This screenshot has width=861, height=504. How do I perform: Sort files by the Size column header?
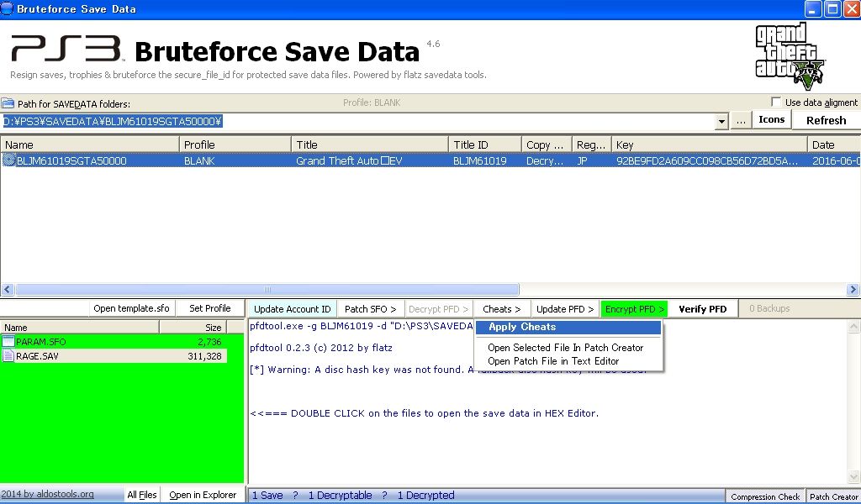193,328
